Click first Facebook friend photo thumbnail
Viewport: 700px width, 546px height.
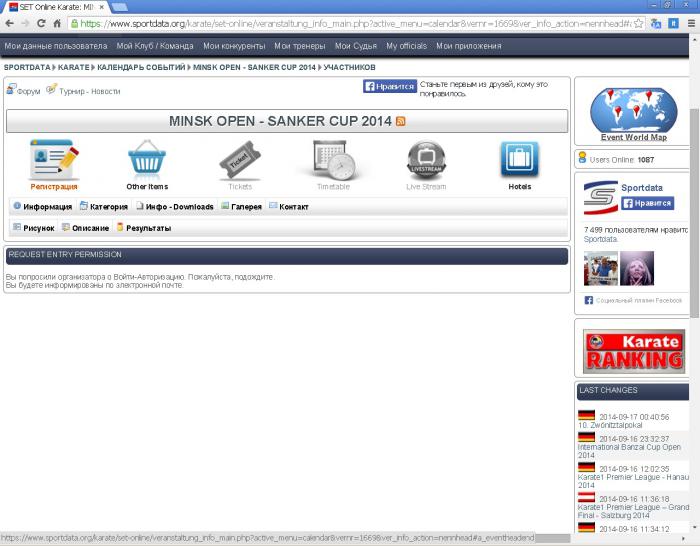pos(600,268)
